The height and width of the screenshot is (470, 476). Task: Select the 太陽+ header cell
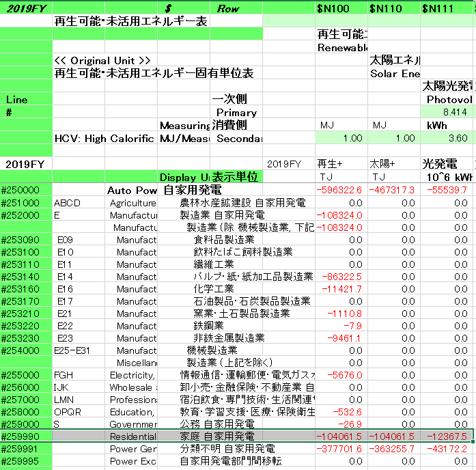(394, 164)
